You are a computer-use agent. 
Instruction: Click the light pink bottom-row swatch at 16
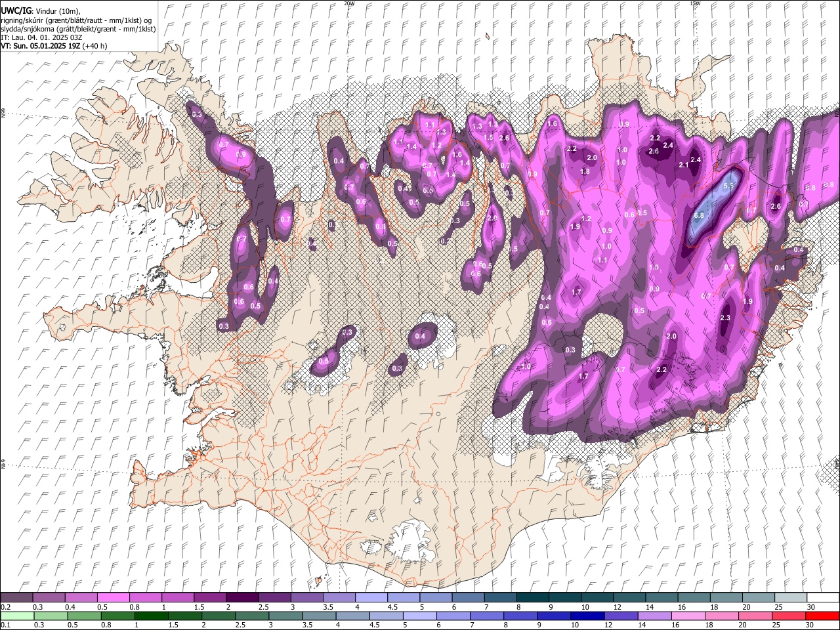click(688, 616)
